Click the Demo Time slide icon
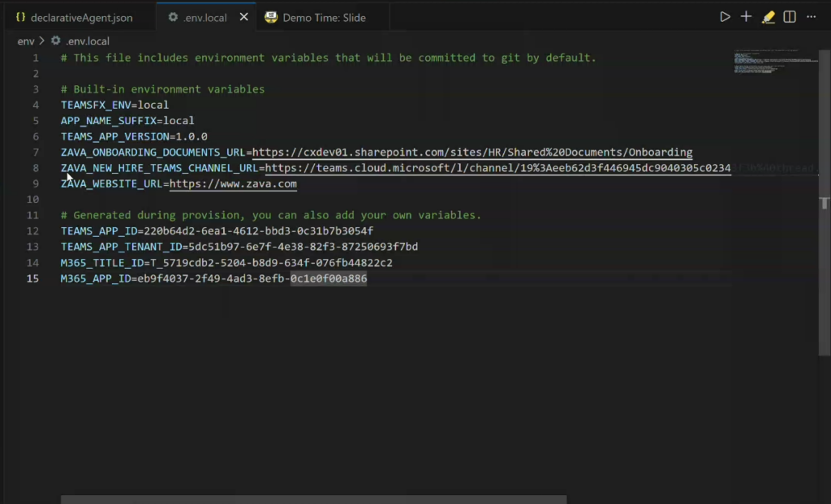 pos(270,17)
